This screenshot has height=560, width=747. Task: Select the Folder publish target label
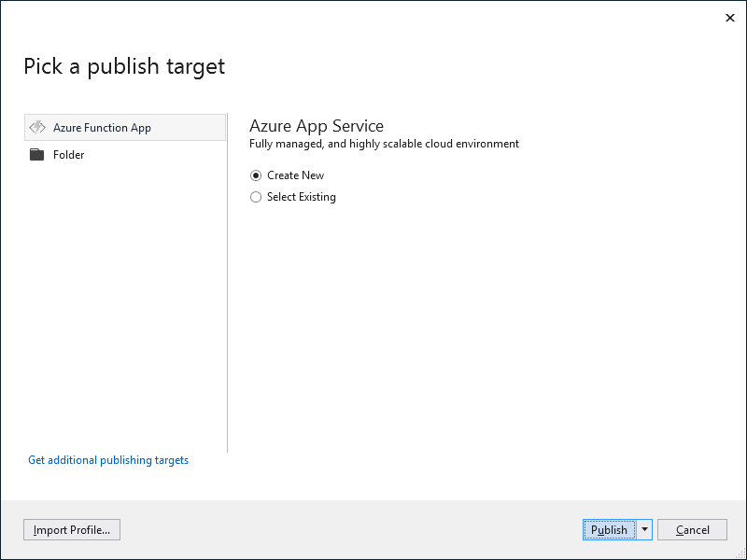tap(68, 155)
